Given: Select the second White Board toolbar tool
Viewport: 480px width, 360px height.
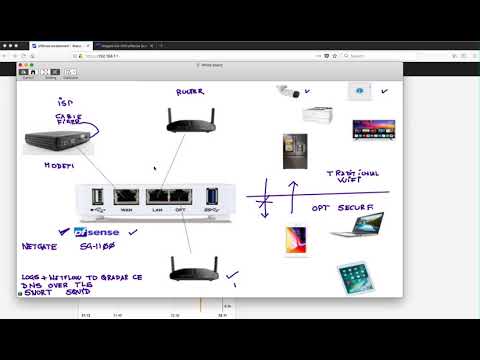Looking at the screenshot, I should point(33,72).
